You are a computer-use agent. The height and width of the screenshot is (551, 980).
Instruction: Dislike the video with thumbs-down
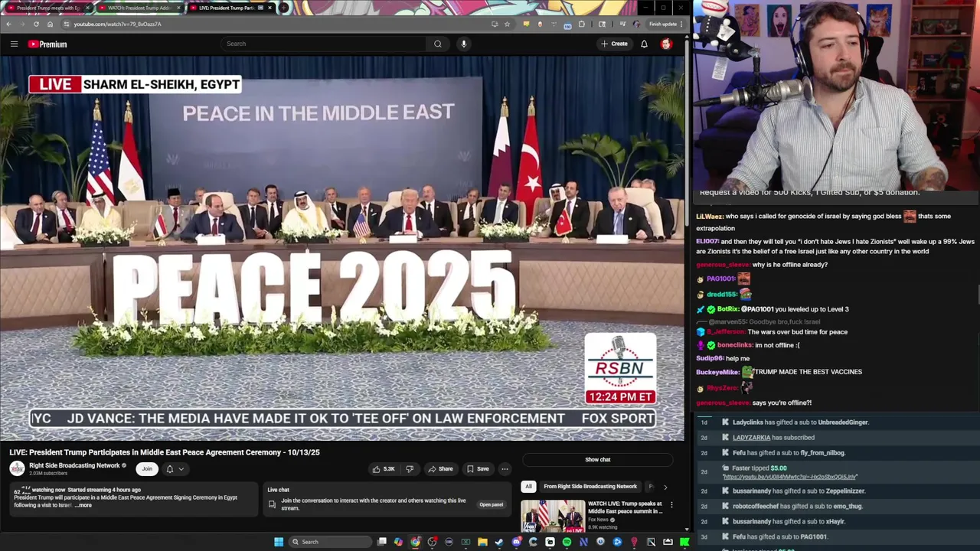coord(410,469)
